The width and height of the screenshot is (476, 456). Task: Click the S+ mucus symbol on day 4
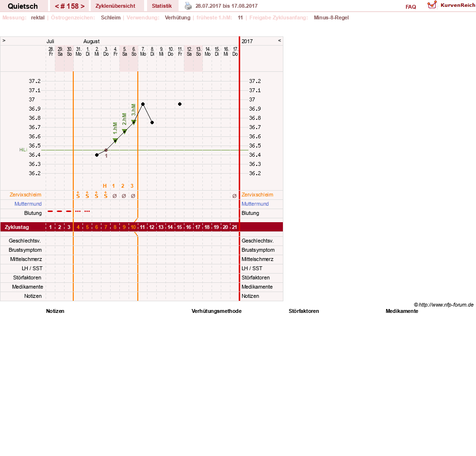[78, 195]
